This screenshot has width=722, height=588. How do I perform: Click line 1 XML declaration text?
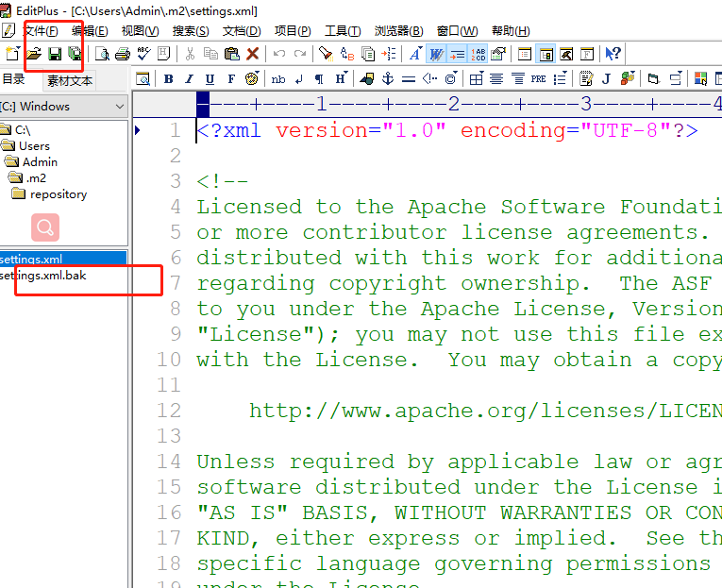(x=447, y=130)
